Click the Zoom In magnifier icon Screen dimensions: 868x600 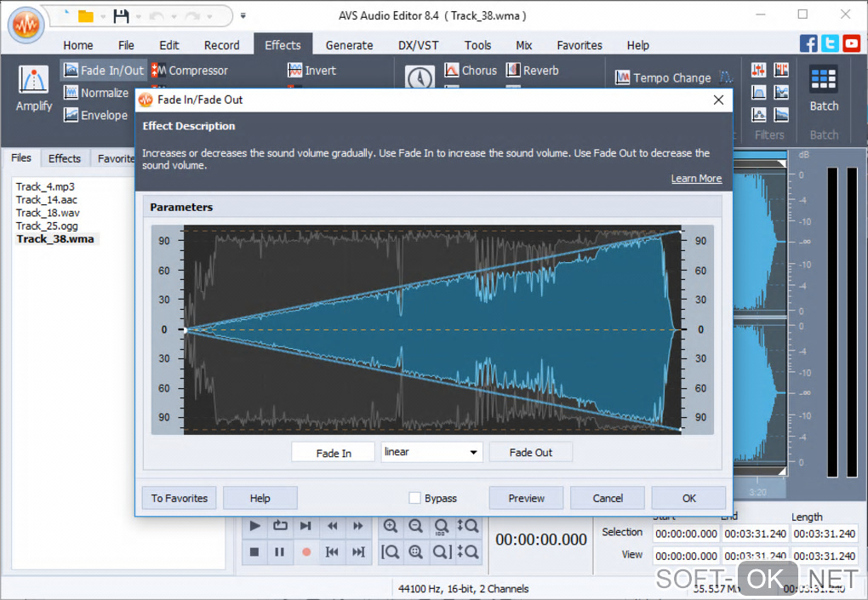coord(390,526)
